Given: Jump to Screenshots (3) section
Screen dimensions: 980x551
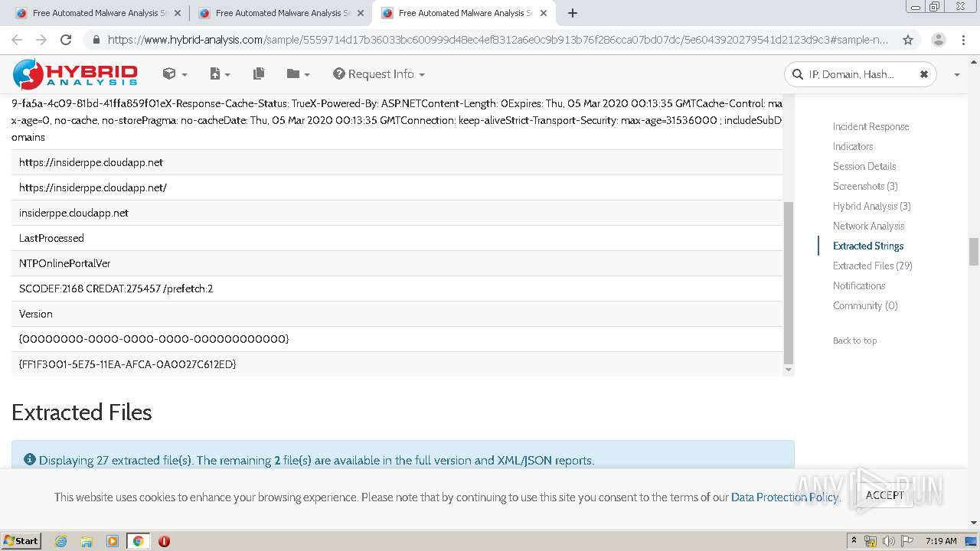Looking at the screenshot, I should coord(865,186).
